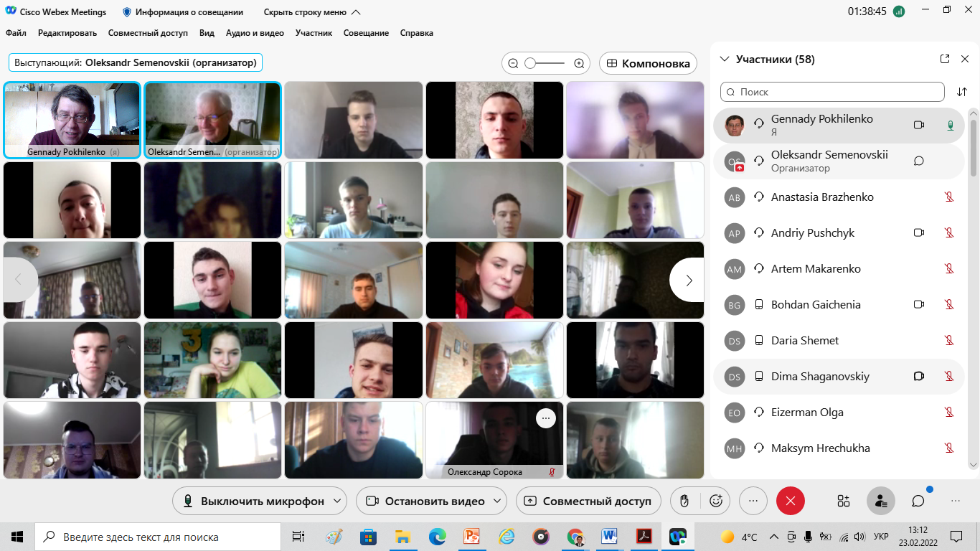Hide menu bar via Скрыть строку меню
The width and height of the screenshot is (980, 551).
point(312,12)
